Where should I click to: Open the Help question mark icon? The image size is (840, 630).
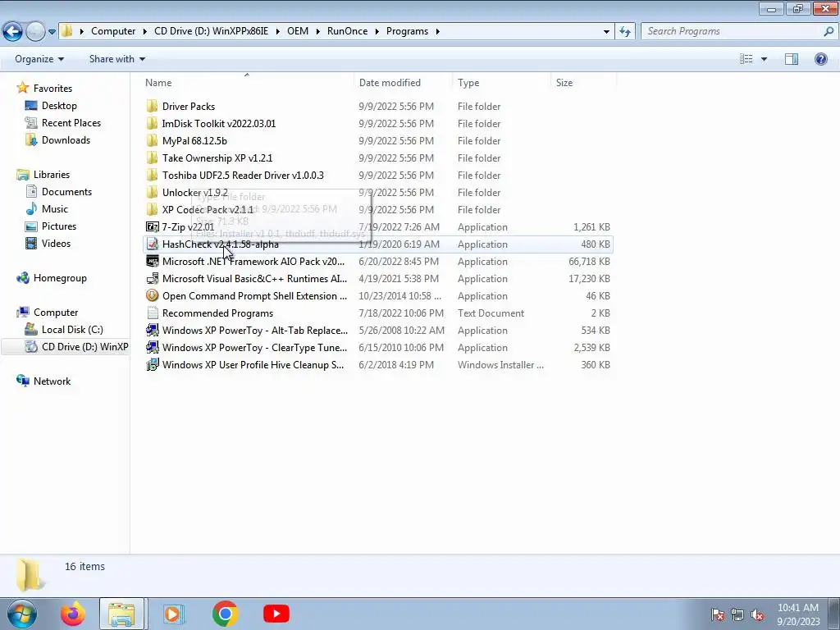820,59
